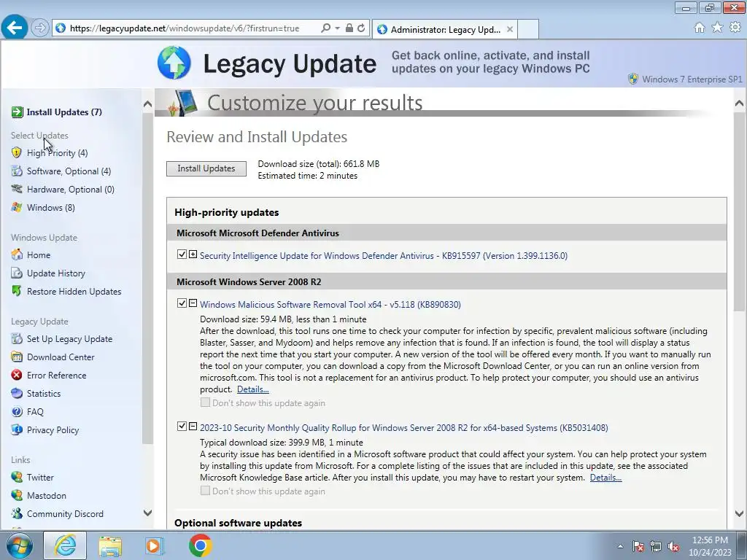747x560 pixels.
Task: Select the Administrator: Legacy Update tab
Action: coord(445,29)
